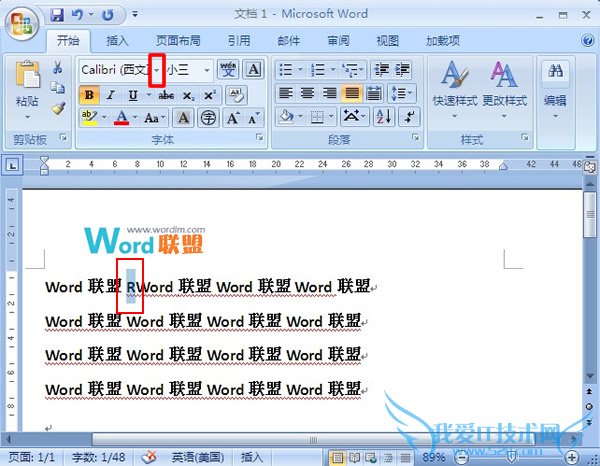Grow the font size
Viewport: 600px width, 466px height.
tap(233, 117)
